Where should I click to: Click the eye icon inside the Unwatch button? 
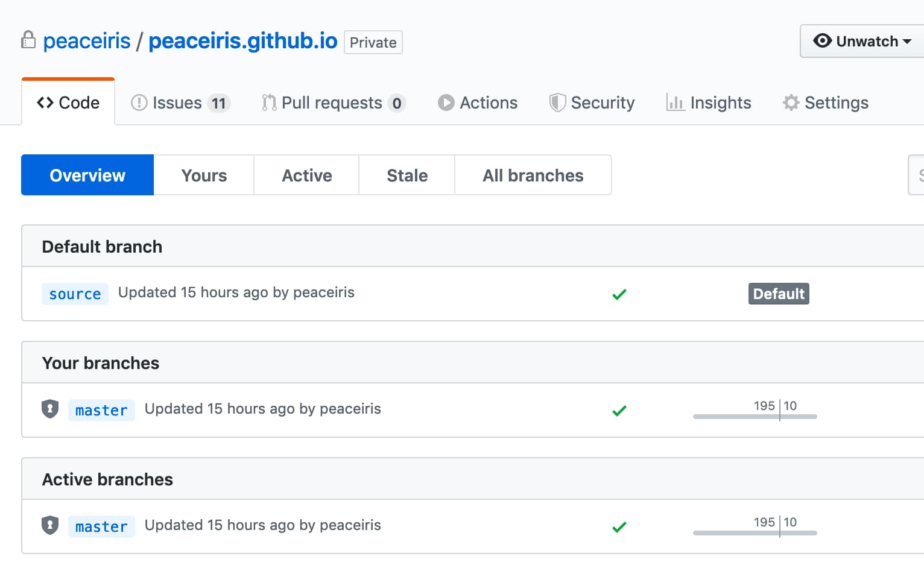pos(822,41)
